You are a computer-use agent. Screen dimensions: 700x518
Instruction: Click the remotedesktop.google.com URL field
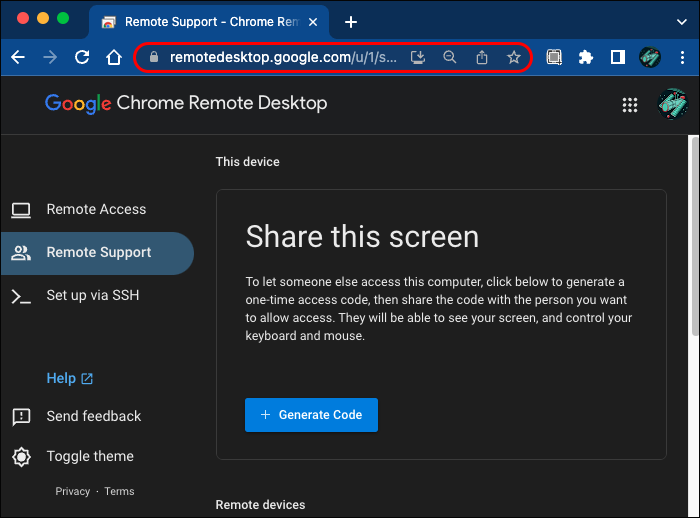pos(283,57)
